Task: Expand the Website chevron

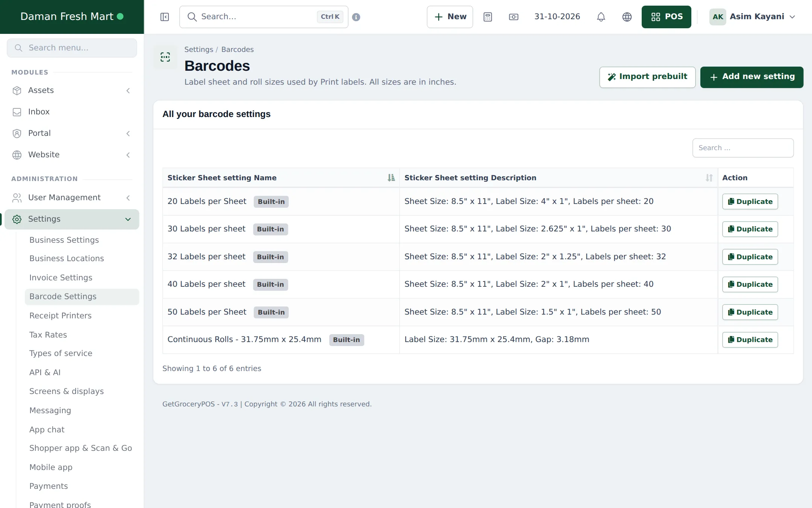Action: pos(128,155)
